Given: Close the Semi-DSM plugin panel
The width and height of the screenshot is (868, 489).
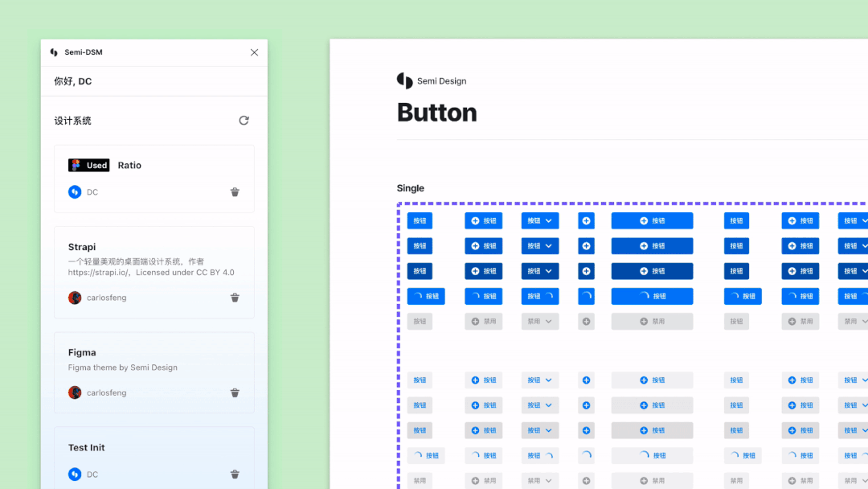Looking at the screenshot, I should coord(254,52).
